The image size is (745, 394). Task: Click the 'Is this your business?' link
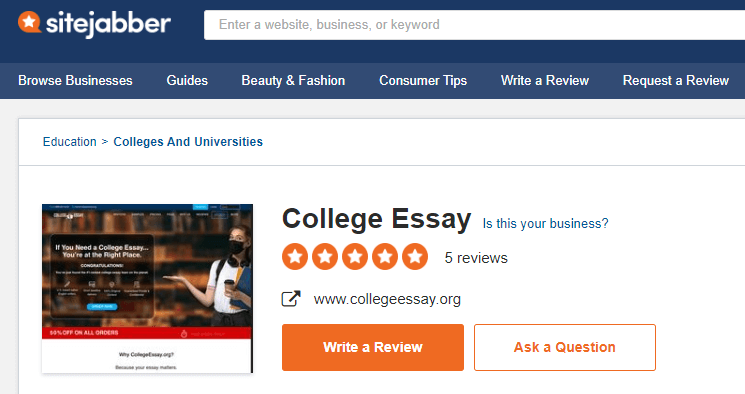(x=545, y=223)
